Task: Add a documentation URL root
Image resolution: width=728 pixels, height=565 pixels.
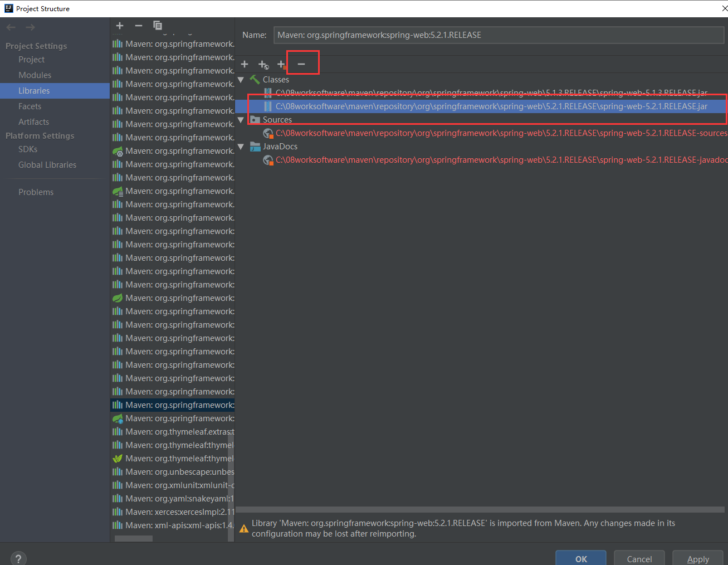Action: pos(263,65)
